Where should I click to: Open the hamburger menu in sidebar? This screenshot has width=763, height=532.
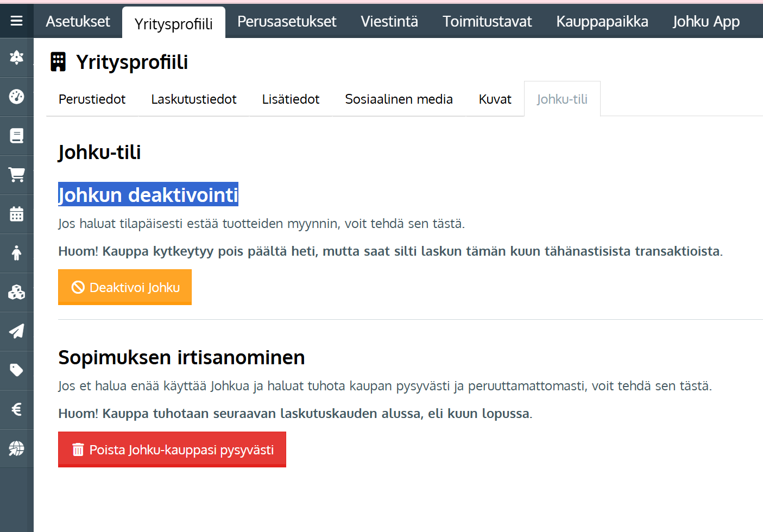pos(16,21)
